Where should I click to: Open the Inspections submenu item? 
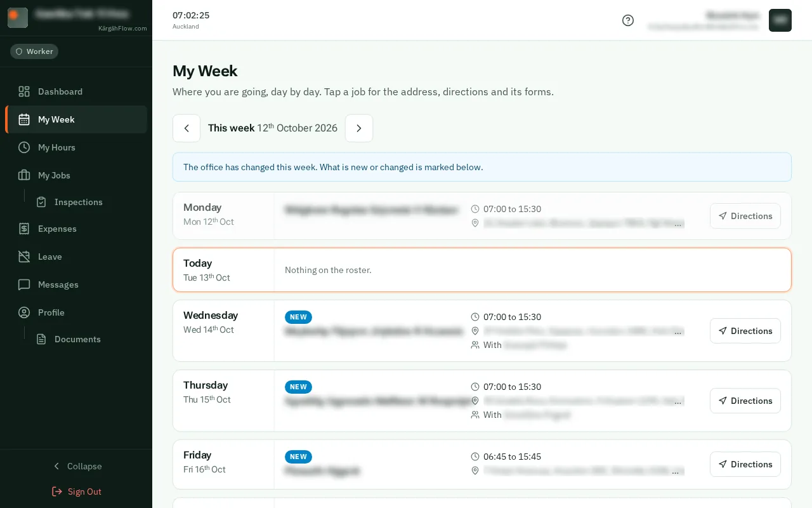(69, 202)
